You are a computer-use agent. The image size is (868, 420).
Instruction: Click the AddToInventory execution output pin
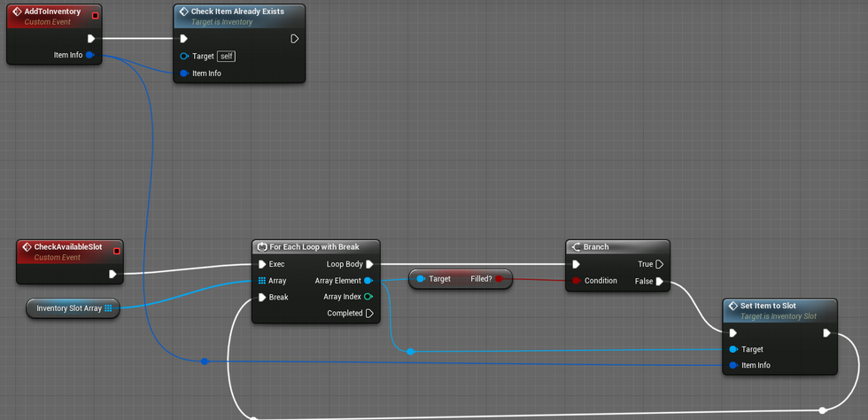[91, 38]
